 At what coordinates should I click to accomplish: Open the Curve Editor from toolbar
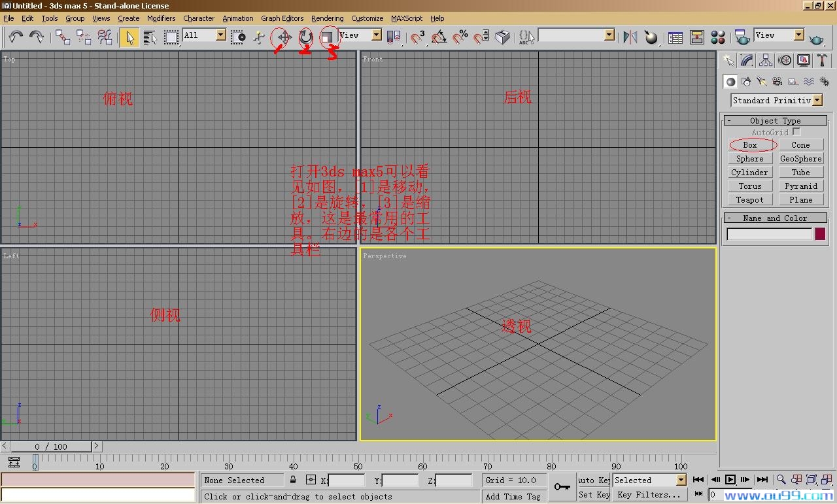pyautogui.click(x=675, y=37)
